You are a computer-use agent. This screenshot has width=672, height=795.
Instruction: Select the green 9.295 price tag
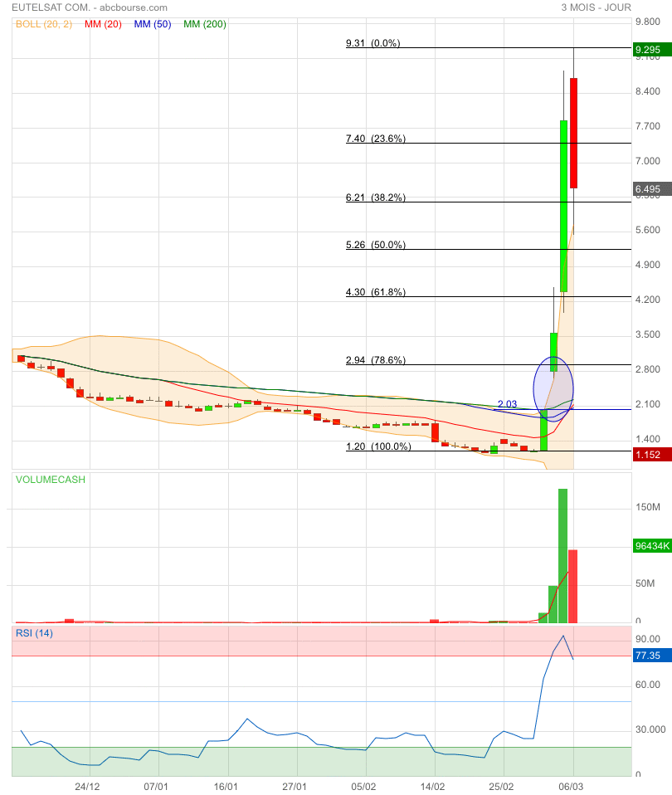tap(652, 50)
